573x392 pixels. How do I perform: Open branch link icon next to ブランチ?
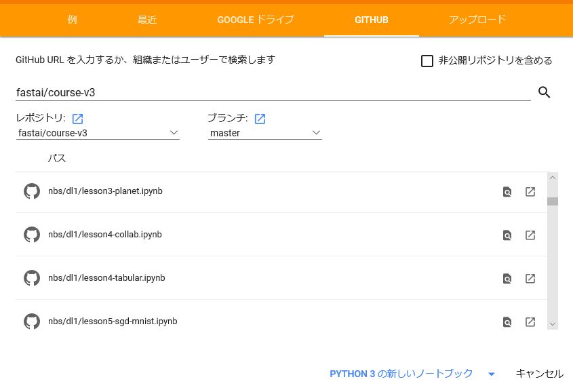(x=260, y=119)
